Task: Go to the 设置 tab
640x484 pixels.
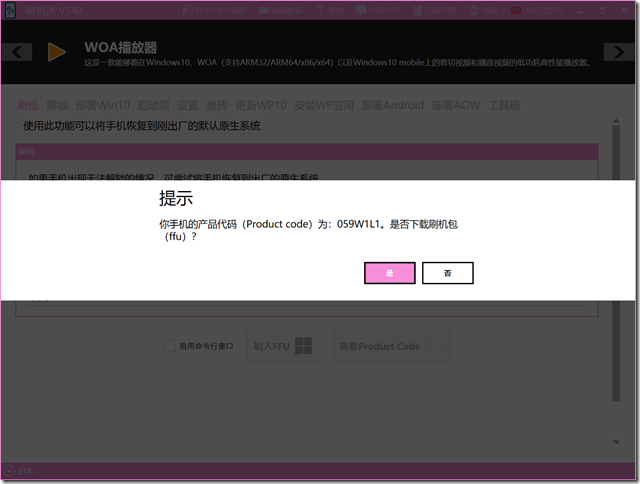Action: pyautogui.click(x=188, y=105)
